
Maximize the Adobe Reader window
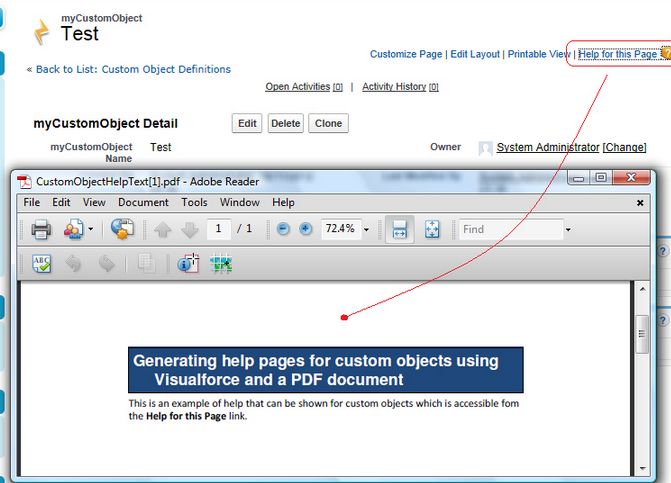pos(601,177)
